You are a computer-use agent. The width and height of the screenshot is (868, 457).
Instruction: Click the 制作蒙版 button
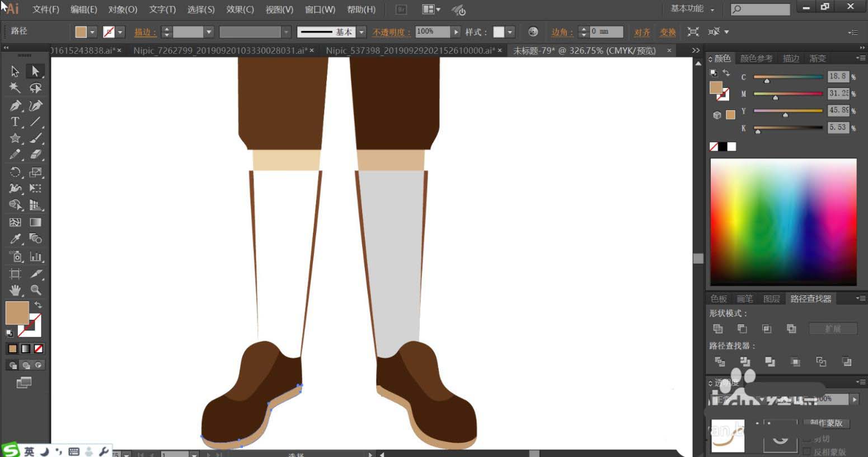826,423
